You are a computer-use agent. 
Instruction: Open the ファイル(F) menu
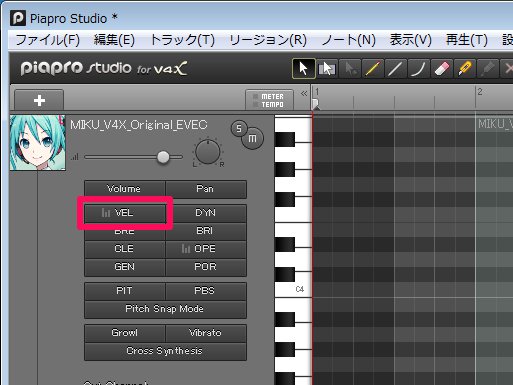[48, 40]
